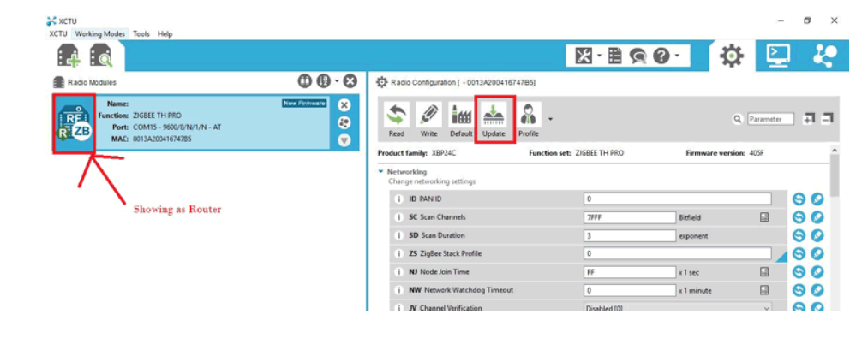
Task: Open the Tools menu
Action: tap(141, 33)
